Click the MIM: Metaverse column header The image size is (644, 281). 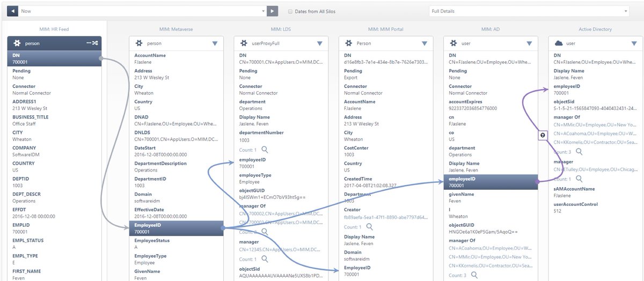tap(176, 29)
